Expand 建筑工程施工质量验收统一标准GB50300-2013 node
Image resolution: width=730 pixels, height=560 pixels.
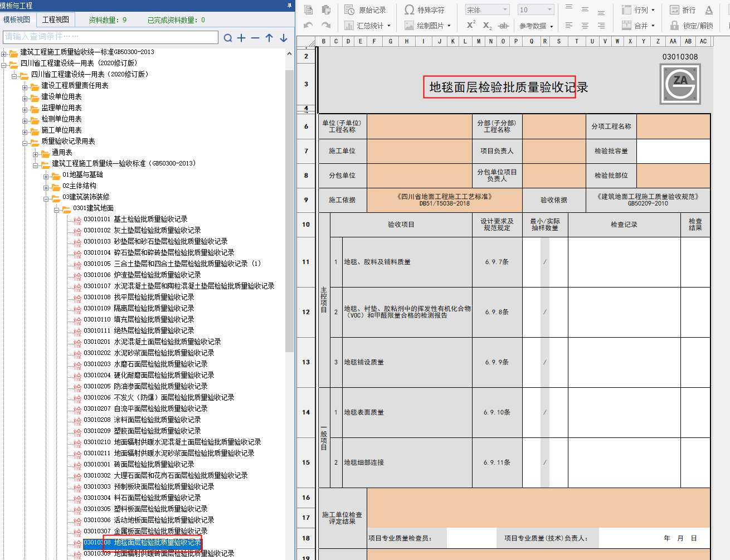4,54
